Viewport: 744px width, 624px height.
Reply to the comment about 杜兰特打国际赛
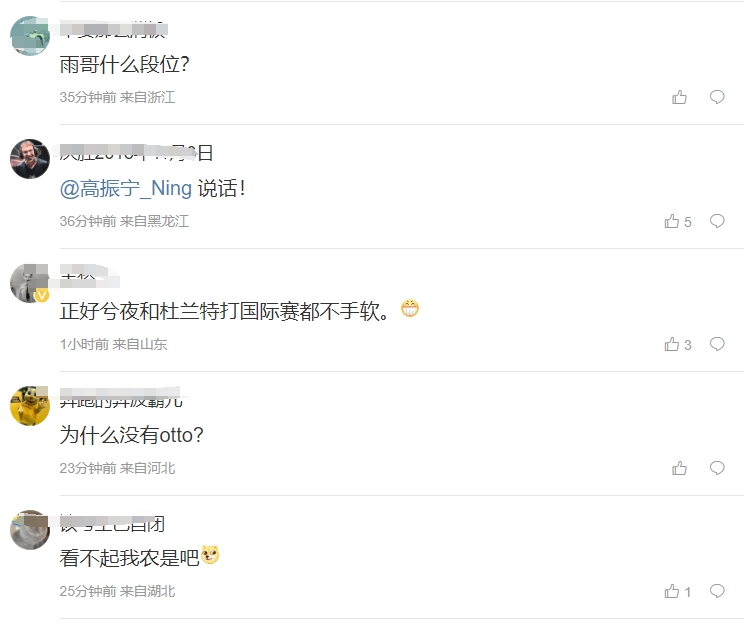717,345
